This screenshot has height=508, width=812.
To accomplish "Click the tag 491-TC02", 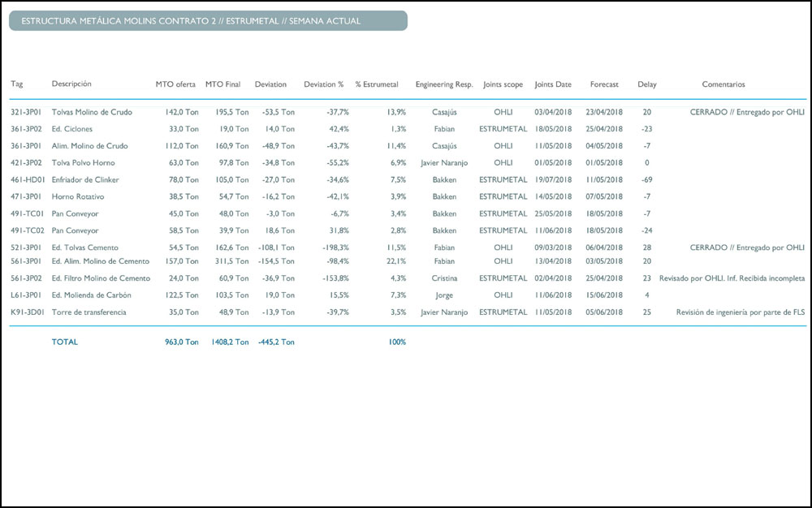I will click(26, 230).
